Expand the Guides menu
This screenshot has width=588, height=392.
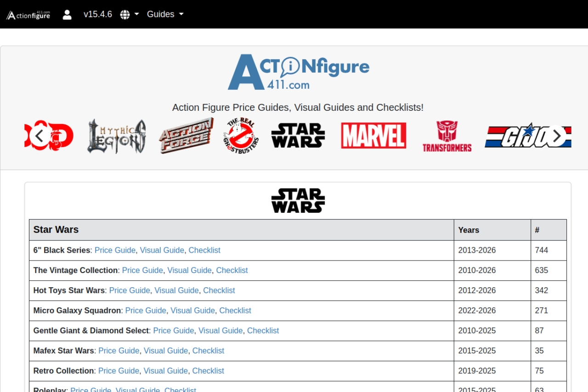pos(165,14)
